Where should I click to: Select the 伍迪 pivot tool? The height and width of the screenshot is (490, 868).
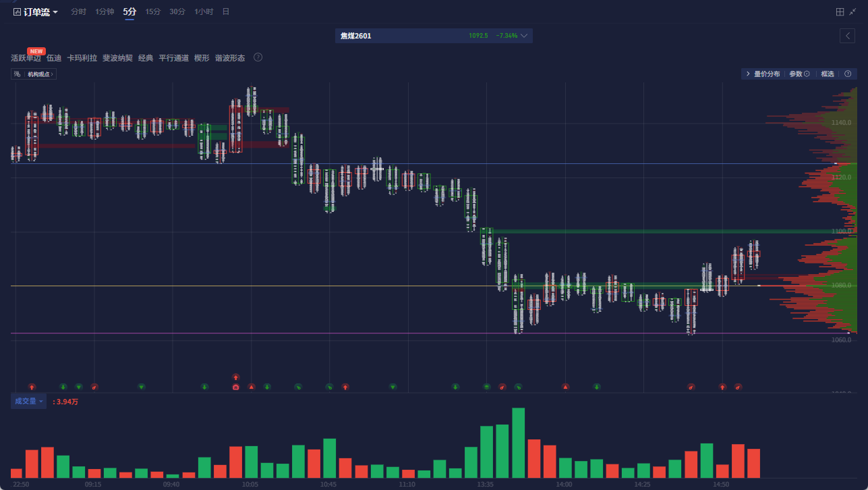tap(54, 58)
